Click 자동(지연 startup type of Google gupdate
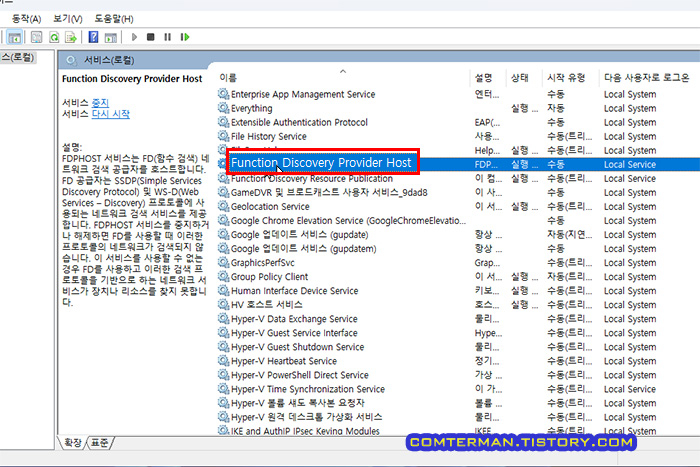The image size is (700, 467). click(569, 234)
